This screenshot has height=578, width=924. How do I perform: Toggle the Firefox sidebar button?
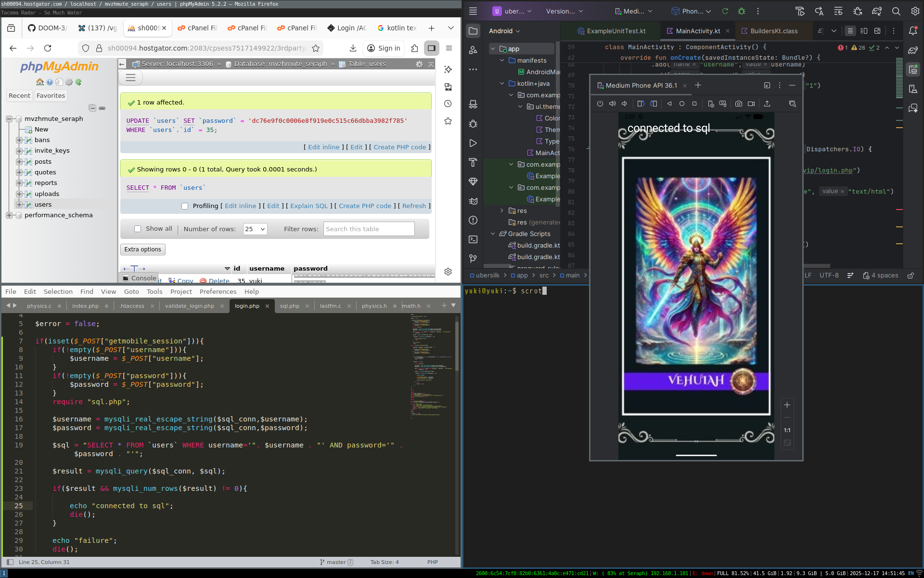point(431,48)
